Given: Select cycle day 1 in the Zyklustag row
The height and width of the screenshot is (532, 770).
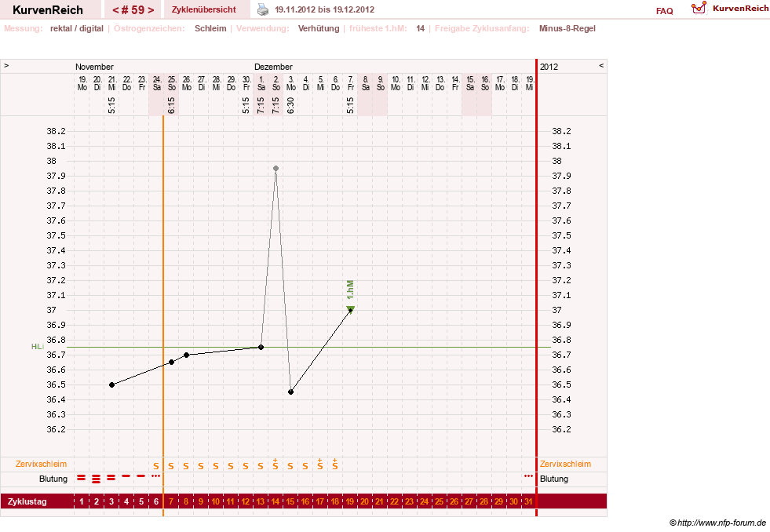Looking at the screenshot, I should coord(82,501).
